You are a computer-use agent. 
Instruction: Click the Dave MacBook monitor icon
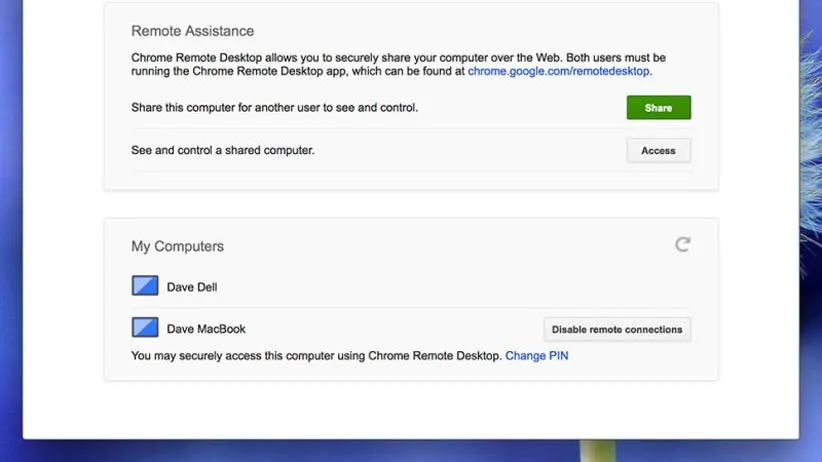[145, 328]
